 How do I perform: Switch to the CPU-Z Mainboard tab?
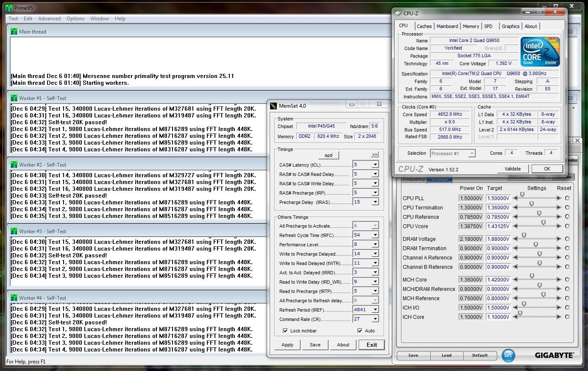coord(447,26)
